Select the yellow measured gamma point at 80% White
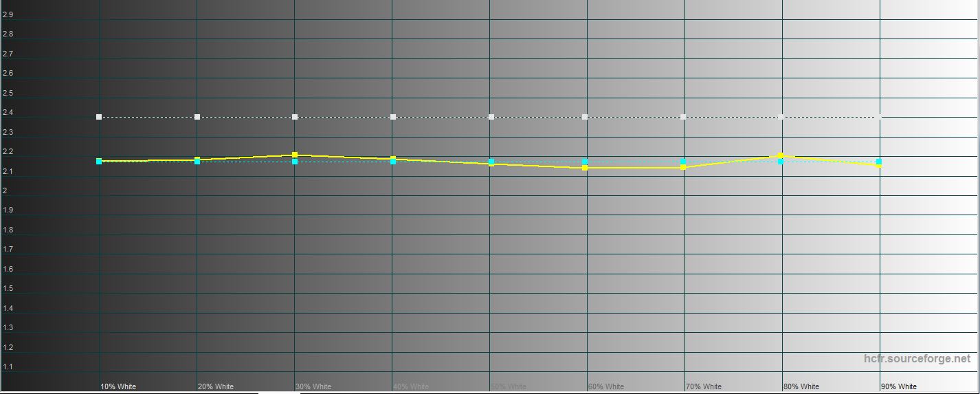The width and height of the screenshot is (980, 394). 781,155
